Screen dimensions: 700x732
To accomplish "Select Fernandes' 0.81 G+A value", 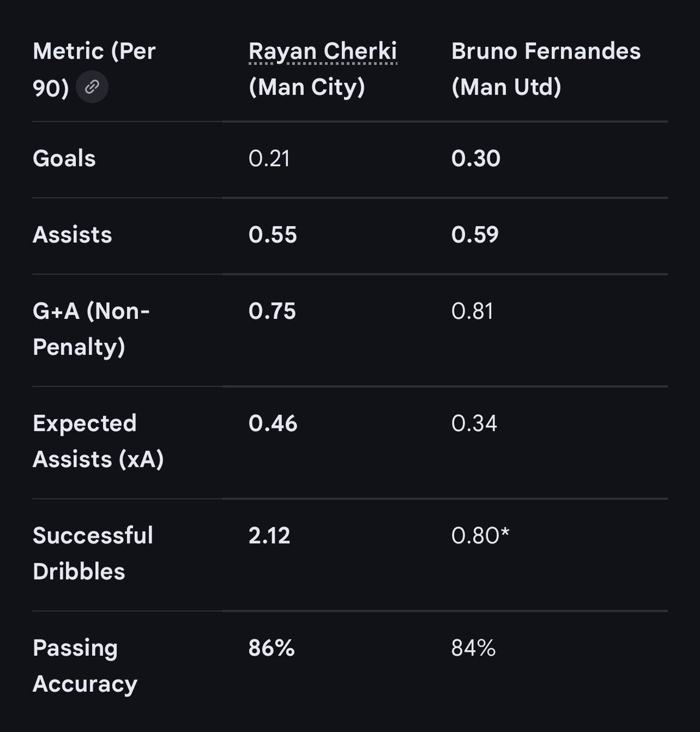I will (x=472, y=311).
